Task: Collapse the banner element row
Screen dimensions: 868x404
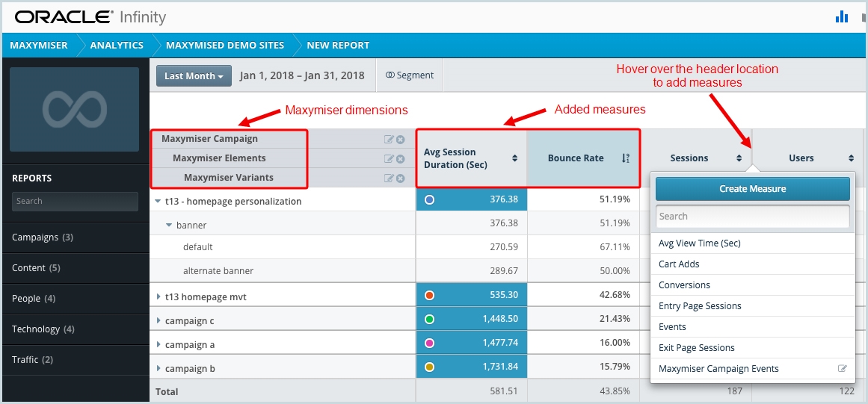Action: 170,225
